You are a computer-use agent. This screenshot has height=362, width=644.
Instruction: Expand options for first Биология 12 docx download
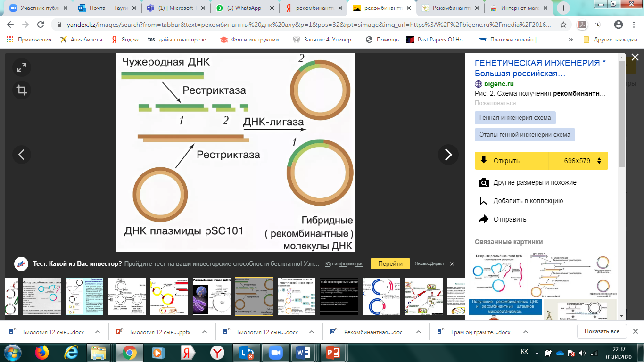point(98,332)
